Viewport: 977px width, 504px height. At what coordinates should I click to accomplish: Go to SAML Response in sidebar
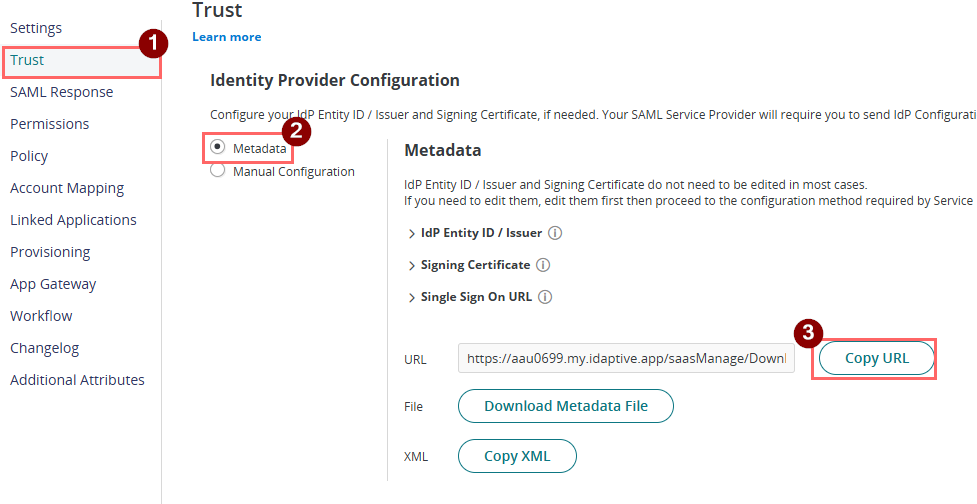[61, 92]
